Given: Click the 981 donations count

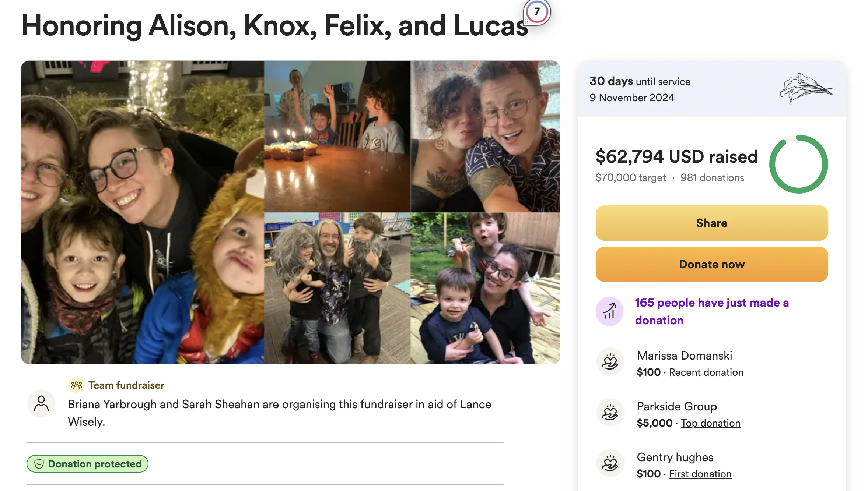Looking at the screenshot, I should 712,178.
